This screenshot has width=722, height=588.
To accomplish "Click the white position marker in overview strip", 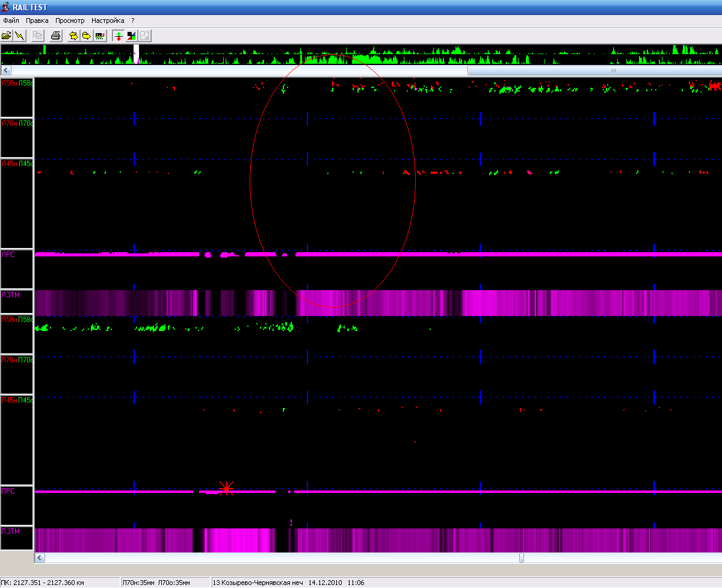I will pos(136,53).
